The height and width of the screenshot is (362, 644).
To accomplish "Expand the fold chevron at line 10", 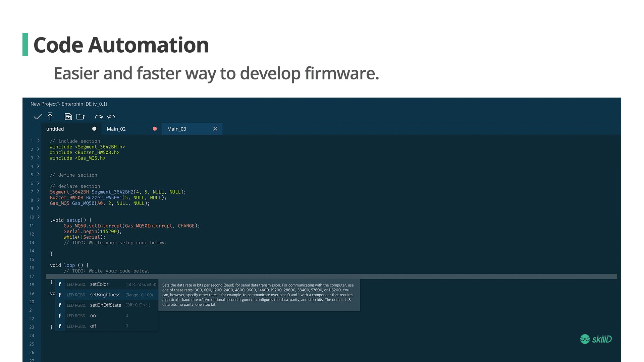I will [x=38, y=217].
